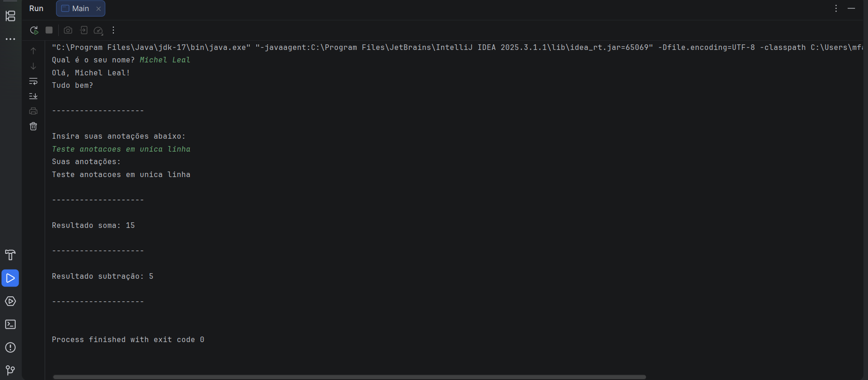Toggle scroll to end of console
Screen dimensions: 868x380
pyautogui.click(x=33, y=96)
